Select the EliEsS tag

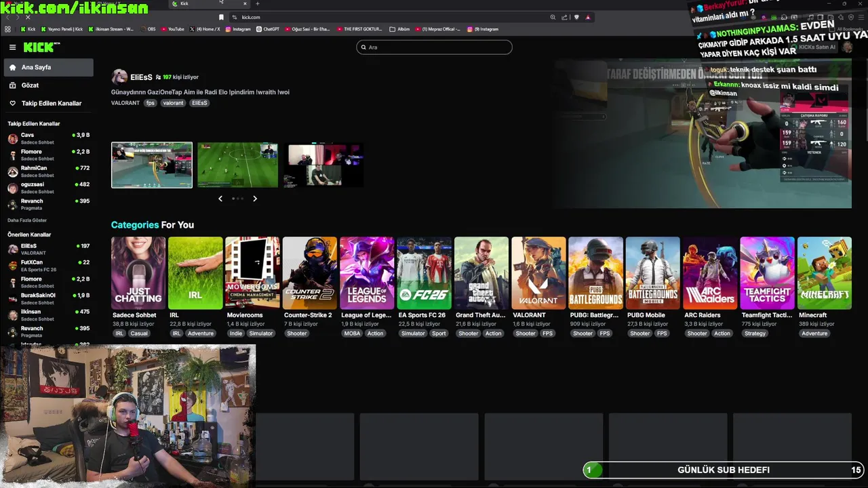click(x=199, y=103)
